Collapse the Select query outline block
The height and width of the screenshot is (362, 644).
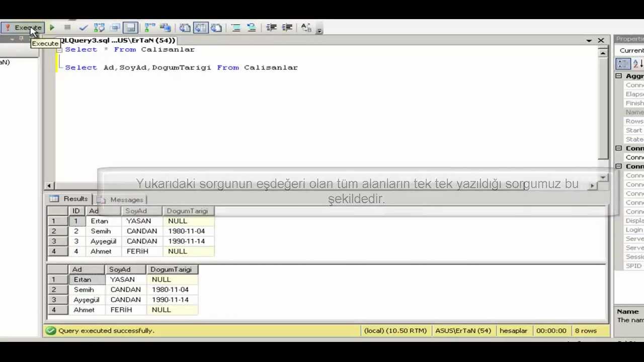(59, 50)
